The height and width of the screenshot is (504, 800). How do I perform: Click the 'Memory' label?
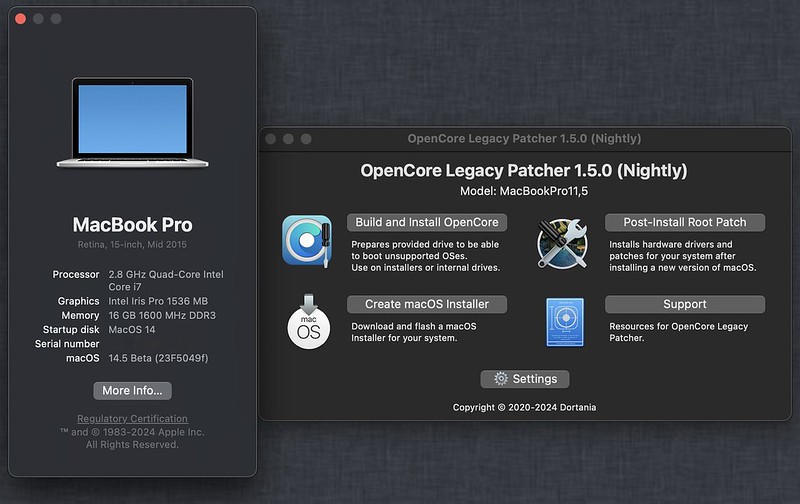coord(80,315)
